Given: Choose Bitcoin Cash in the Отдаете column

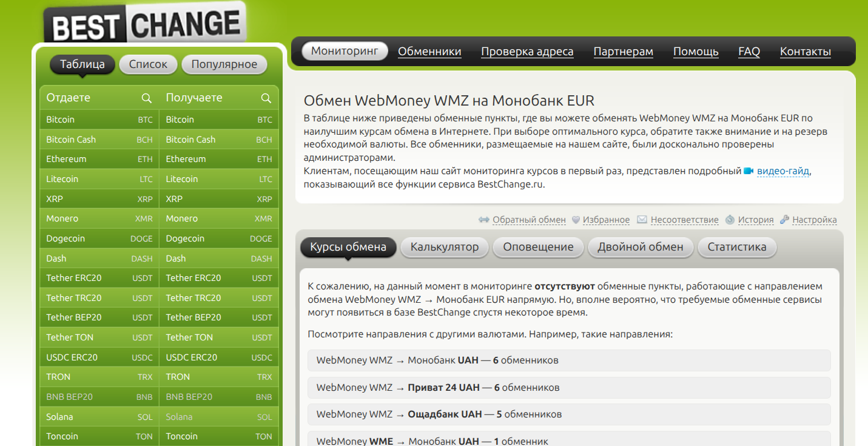Looking at the screenshot, I should pyautogui.click(x=99, y=140).
